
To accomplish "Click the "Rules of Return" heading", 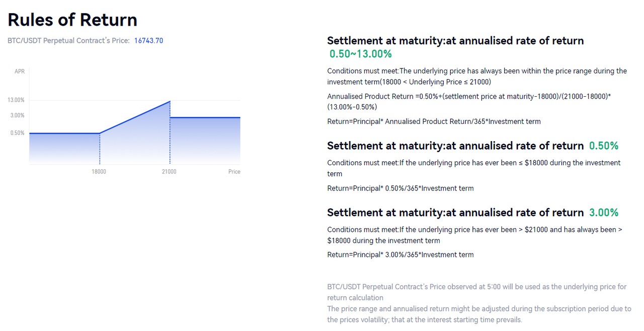I will point(72,20).
